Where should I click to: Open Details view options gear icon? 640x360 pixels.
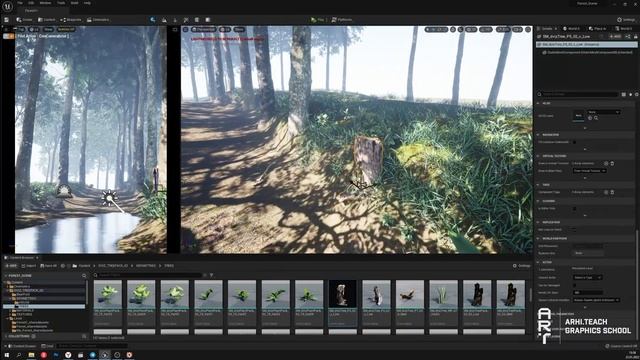[x=636, y=94]
